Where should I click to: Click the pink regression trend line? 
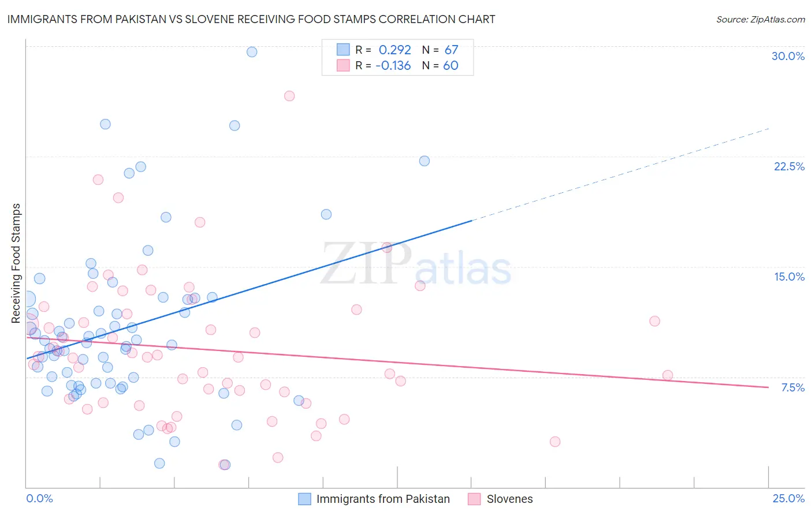[x=397, y=361]
